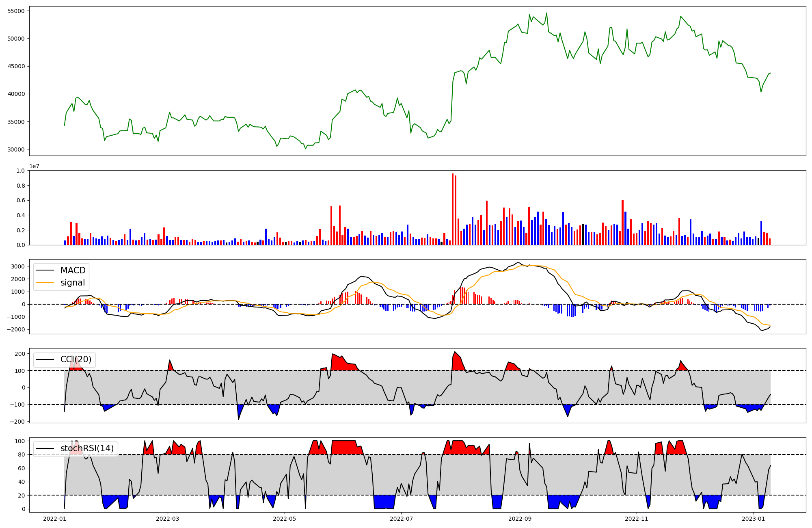Click the 2022-05 x-axis date label

pyautogui.click(x=284, y=519)
